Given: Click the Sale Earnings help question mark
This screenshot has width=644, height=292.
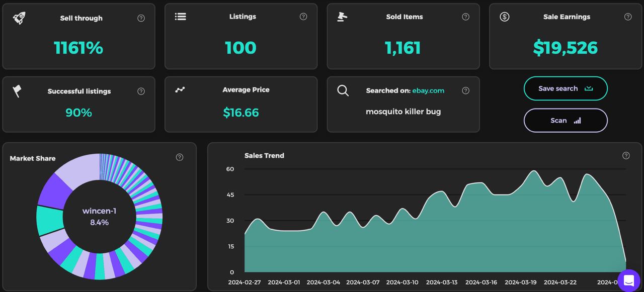Looking at the screenshot, I should pyautogui.click(x=628, y=17).
